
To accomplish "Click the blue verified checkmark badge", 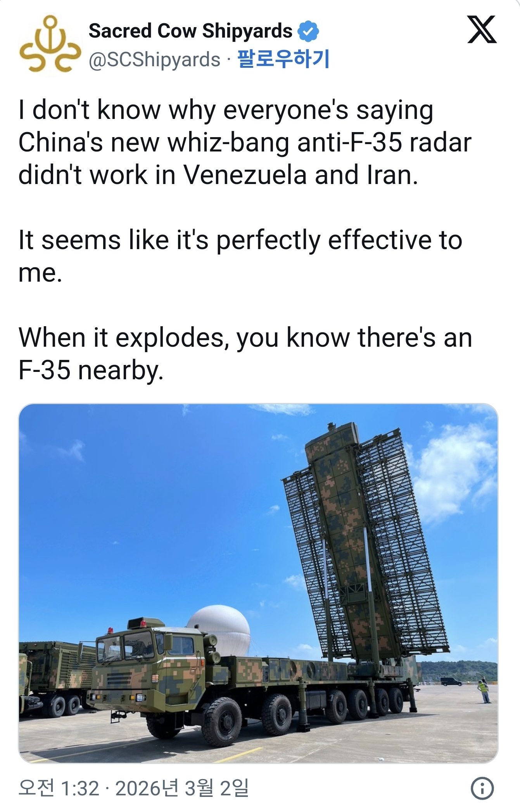I will click(x=308, y=31).
